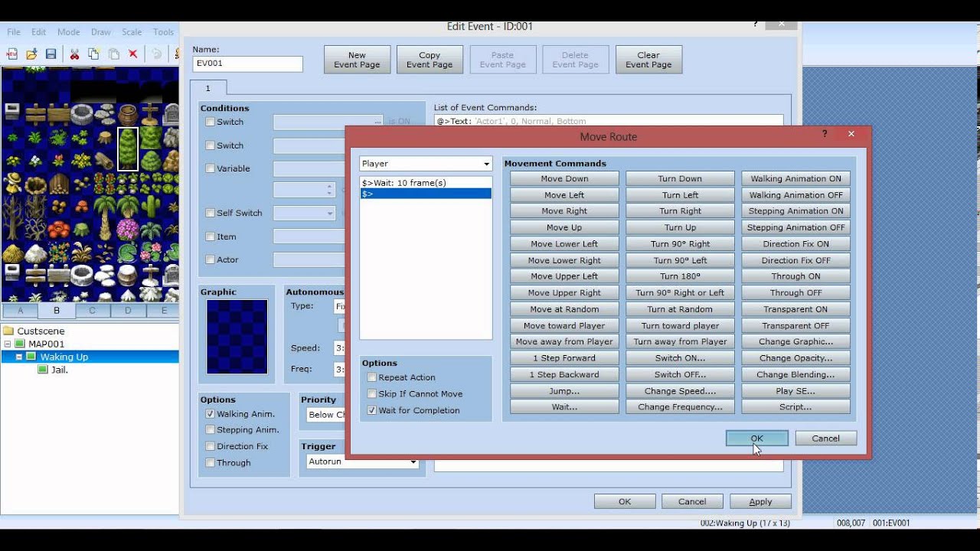Click the help question mark in Move Route dialog
The width and height of the screenshot is (980, 551).
pyautogui.click(x=825, y=134)
